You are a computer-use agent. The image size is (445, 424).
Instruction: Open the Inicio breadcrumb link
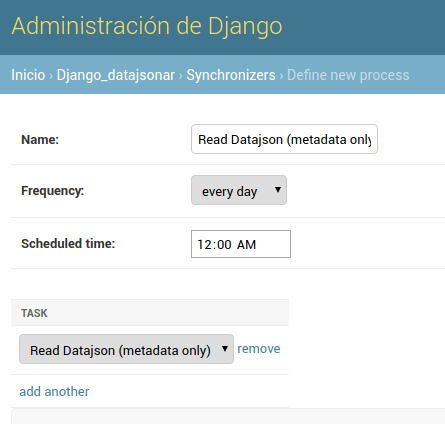coord(28,75)
